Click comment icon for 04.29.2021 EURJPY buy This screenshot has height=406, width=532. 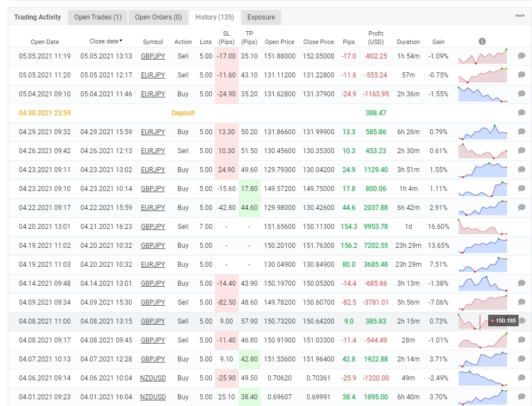pyautogui.click(x=521, y=131)
